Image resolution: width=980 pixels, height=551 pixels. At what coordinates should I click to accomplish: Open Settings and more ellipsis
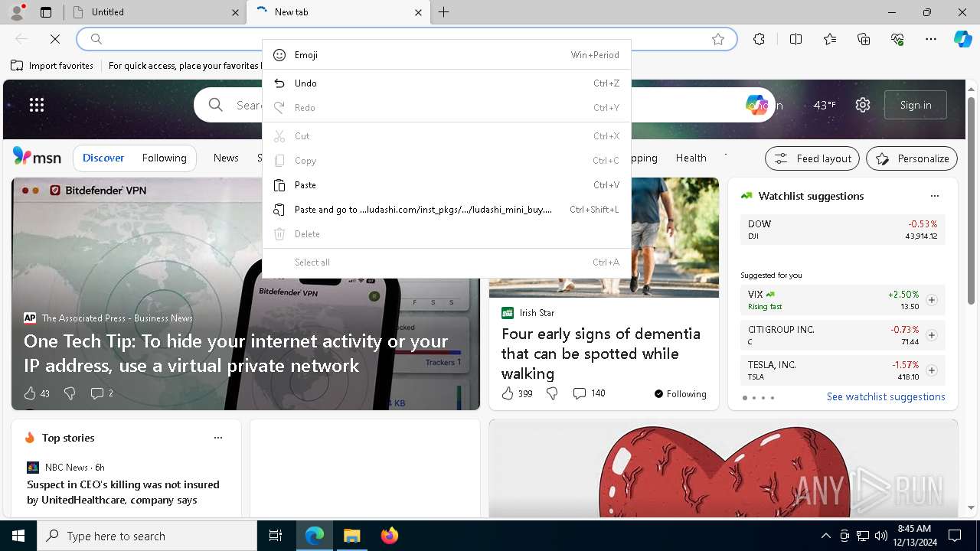click(931, 39)
